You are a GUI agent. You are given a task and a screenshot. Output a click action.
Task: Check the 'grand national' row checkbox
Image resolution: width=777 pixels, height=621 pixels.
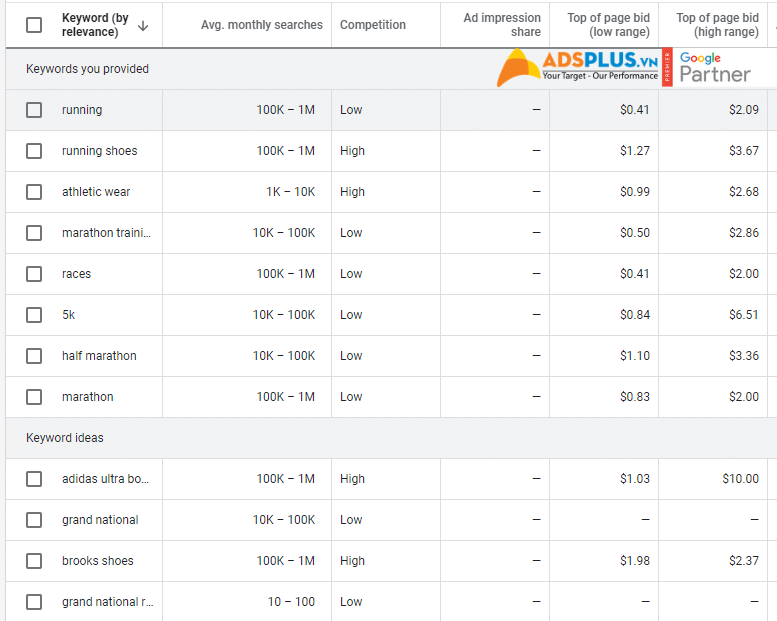(x=34, y=520)
